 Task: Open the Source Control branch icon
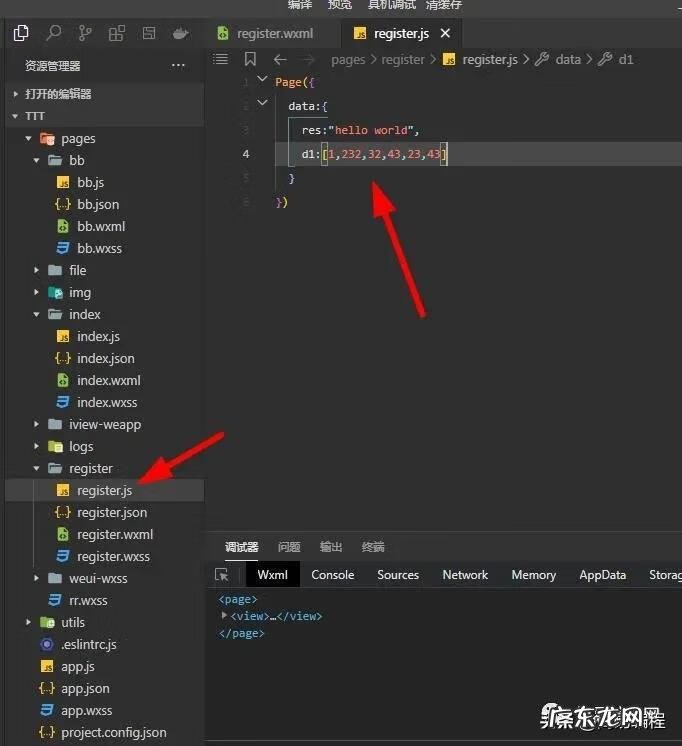tap(85, 33)
